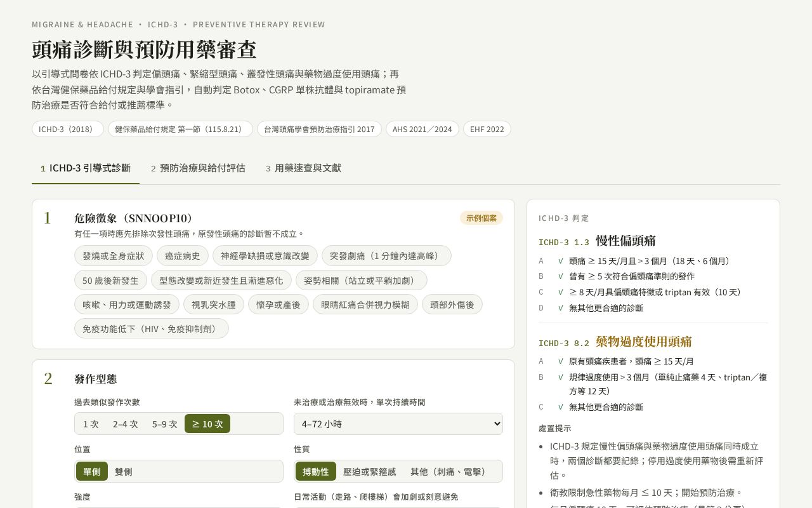This screenshot has height=508, width=812.
Task: Select 5–9 次 for past attack count
Action: (165, 424)
